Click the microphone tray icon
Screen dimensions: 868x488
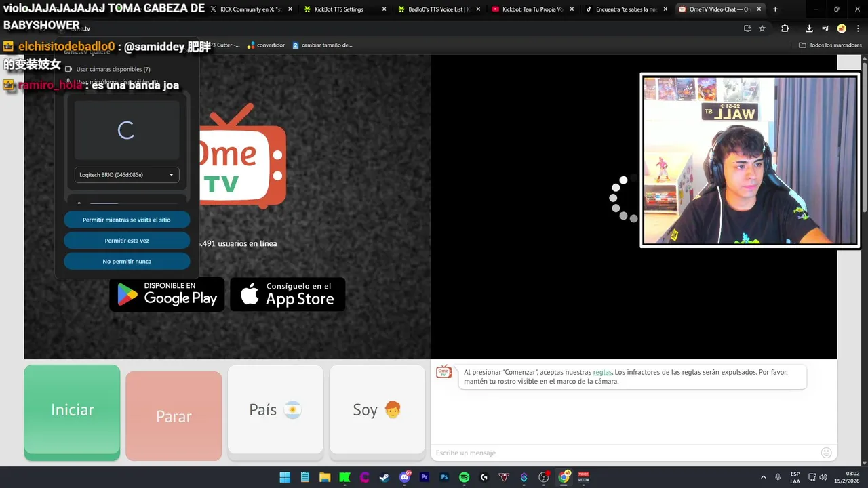point(778,477)
